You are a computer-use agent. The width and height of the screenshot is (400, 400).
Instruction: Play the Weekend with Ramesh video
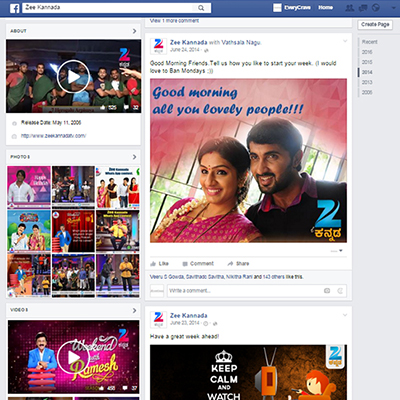73,357
